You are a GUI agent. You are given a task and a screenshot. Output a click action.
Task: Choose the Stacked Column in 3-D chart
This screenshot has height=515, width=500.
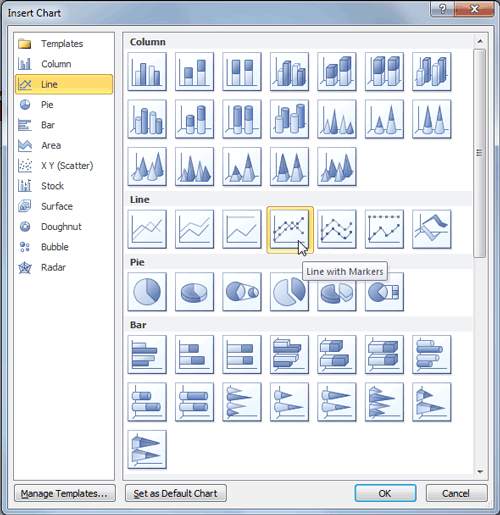[337, 71]
